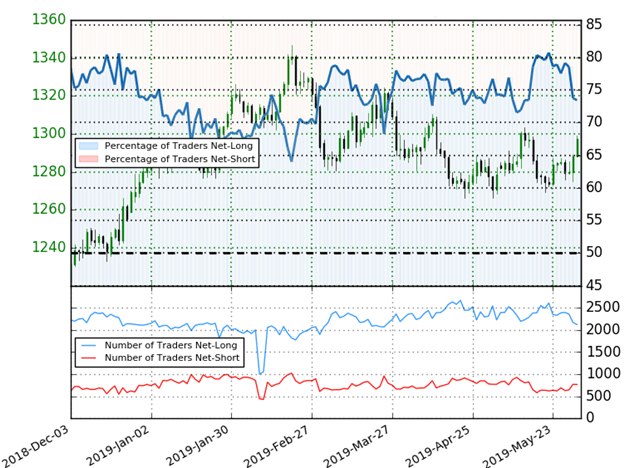Click the red line sample in lower legend
This screenshot has height=468, width=624.
88,358
